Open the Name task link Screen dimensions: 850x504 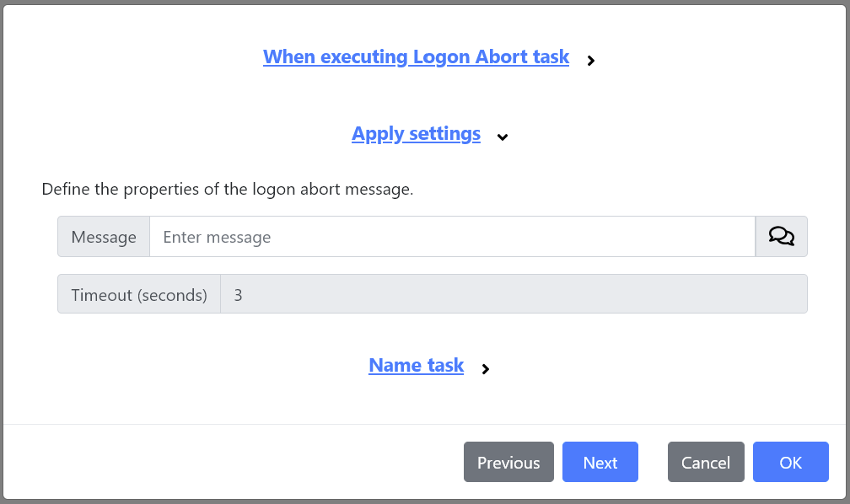(416, 365)
